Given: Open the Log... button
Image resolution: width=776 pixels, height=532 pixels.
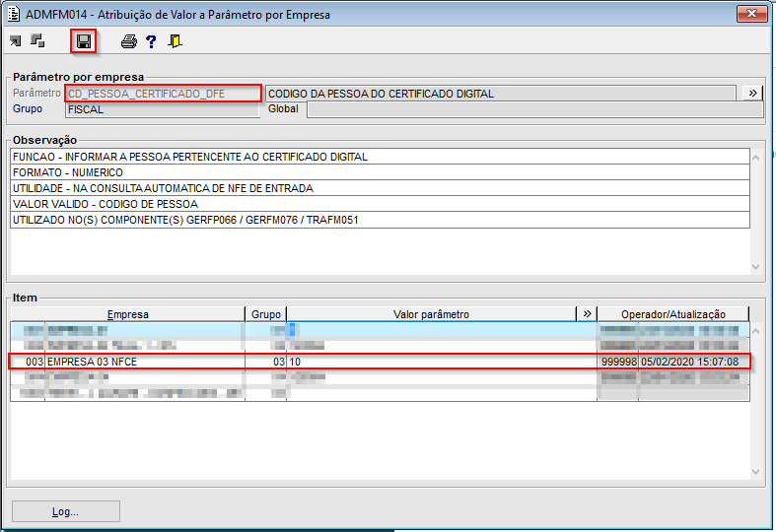Looking at the screenshot, I should [66, 511].
